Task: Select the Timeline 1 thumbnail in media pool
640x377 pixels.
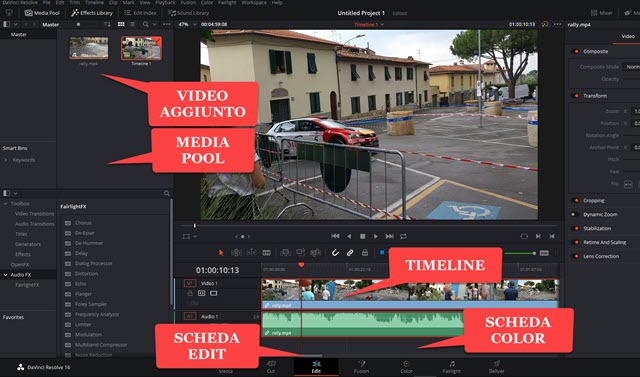Action: (141, 48)
